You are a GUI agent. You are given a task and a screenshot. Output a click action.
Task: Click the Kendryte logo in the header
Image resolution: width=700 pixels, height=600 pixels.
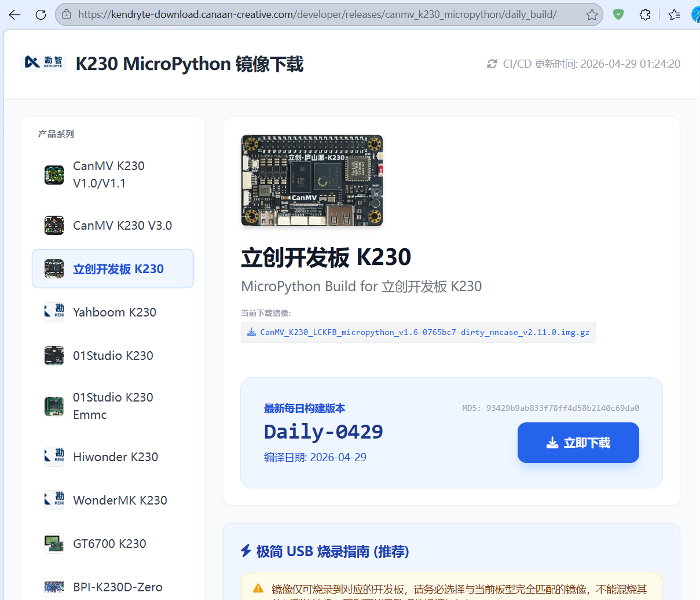click(43, 62)
